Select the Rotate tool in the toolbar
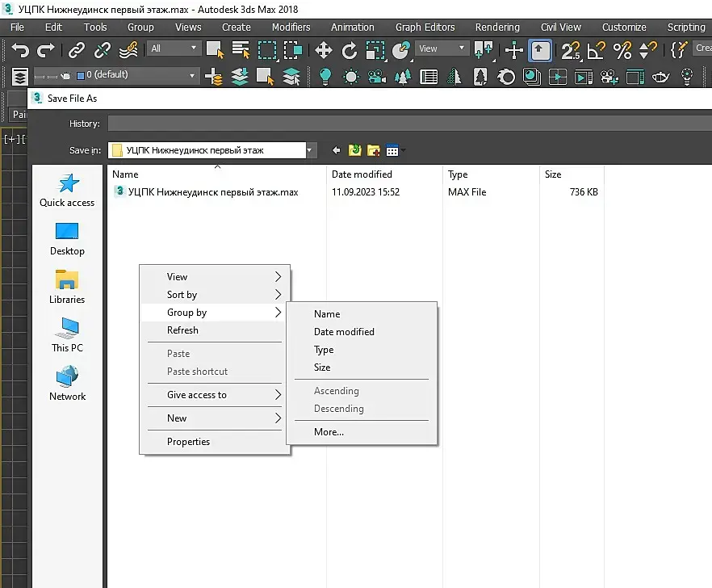Image resolution: width=712 pixels, height=588 pixels. (350, 50)
